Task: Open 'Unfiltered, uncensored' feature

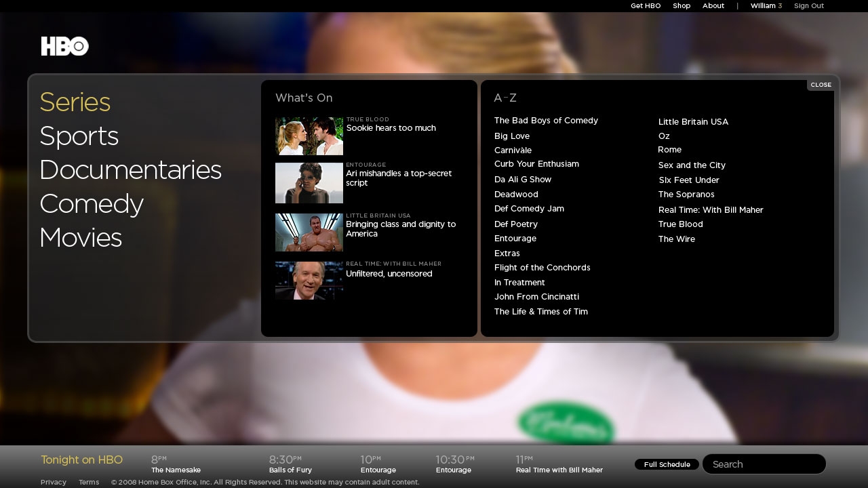Action: pyautogui.click(x=389, y=274)
